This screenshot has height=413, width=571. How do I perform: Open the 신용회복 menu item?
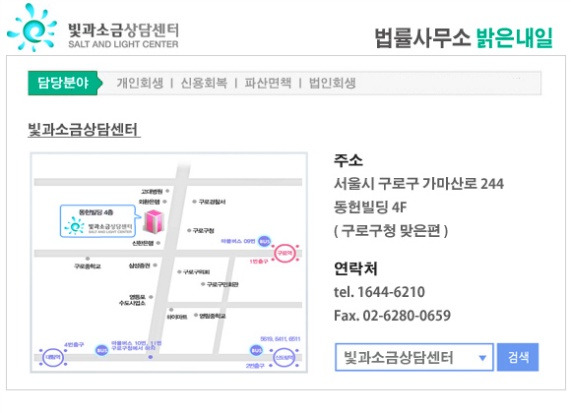point(204,83)
